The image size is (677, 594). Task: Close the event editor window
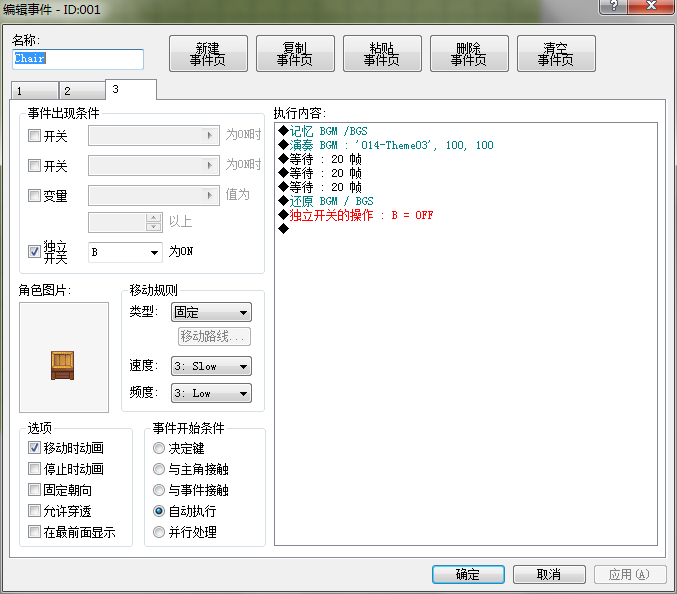pos(651,6)
